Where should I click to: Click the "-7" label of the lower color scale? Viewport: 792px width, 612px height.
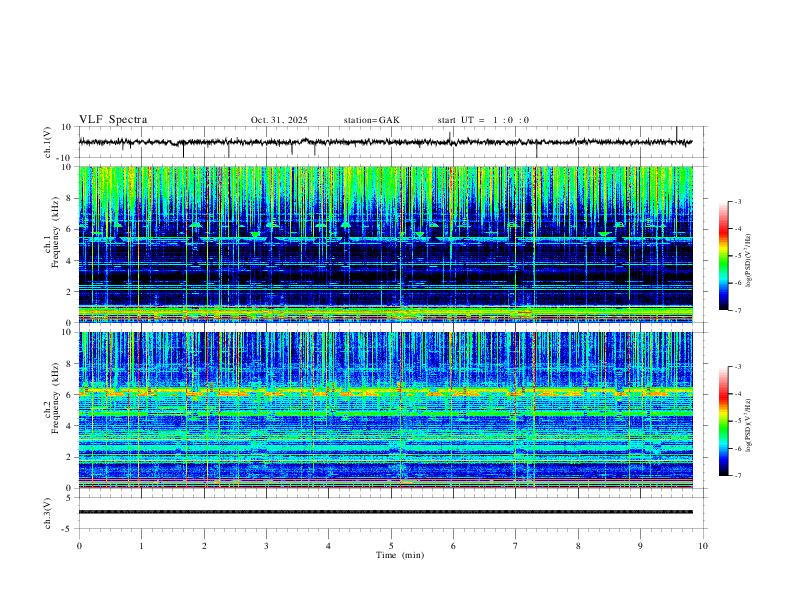click(737, 475)
